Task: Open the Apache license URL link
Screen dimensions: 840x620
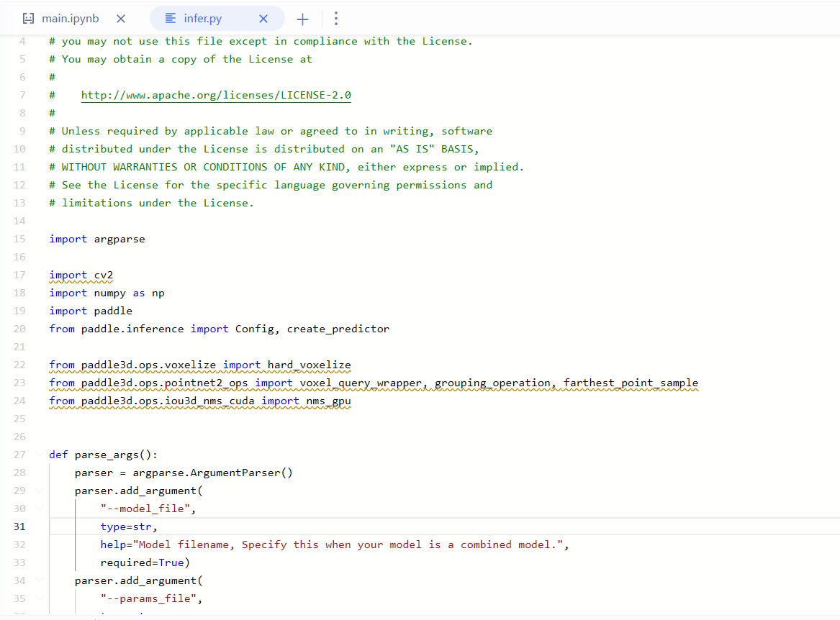Action: click(x=216, y=94)
